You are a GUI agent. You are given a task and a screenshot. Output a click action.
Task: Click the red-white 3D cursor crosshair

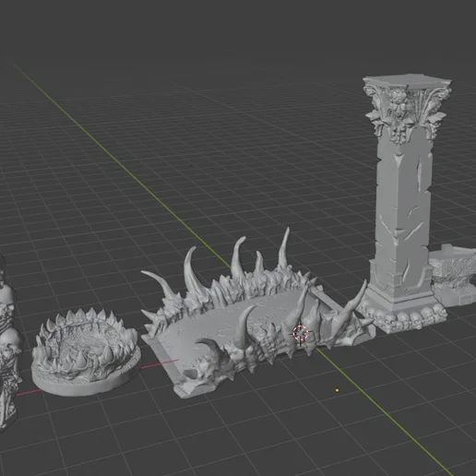[301, 333]
